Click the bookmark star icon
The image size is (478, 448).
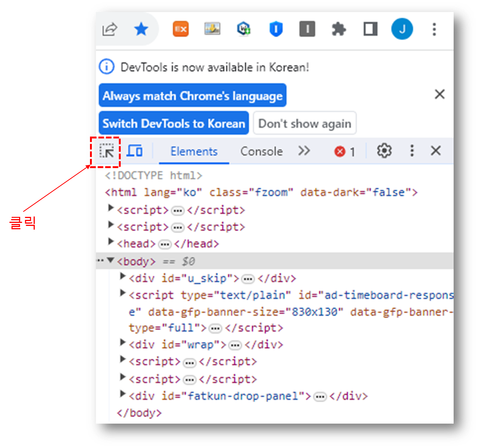pos(141,29)
